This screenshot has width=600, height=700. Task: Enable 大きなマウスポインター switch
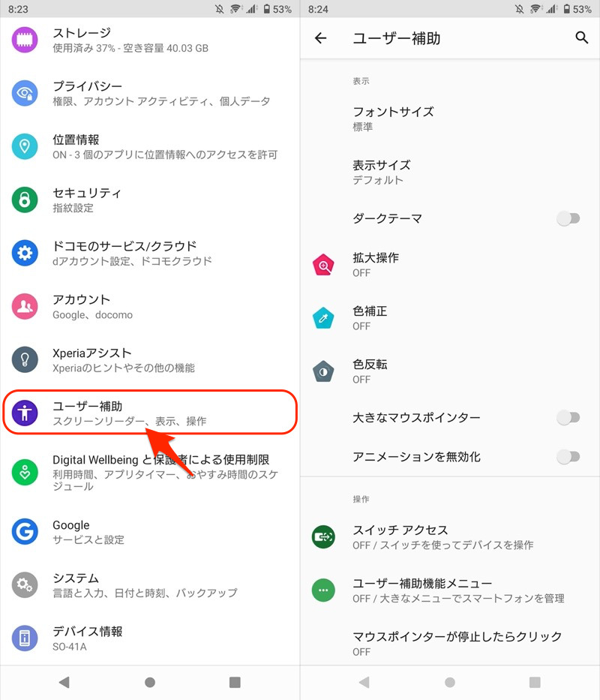(568, 417)
